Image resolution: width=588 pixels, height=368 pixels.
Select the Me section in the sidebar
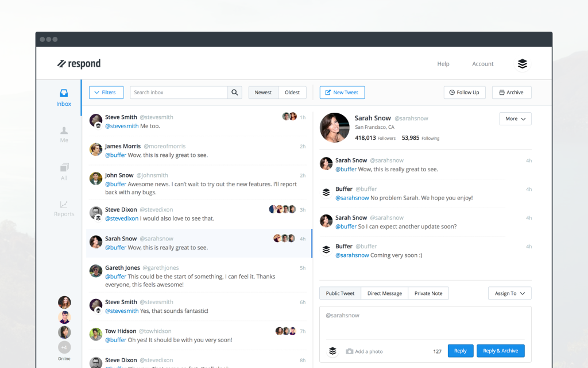coord(63,133)
